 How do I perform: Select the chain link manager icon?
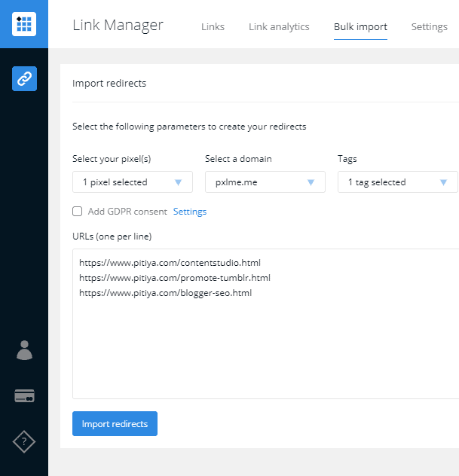(24, 78)
